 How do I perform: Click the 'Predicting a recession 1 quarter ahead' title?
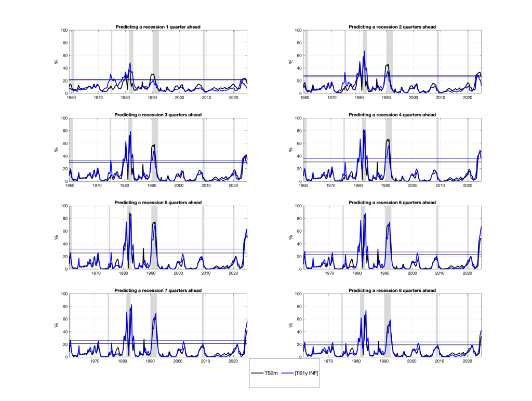[x=158, y=27]
